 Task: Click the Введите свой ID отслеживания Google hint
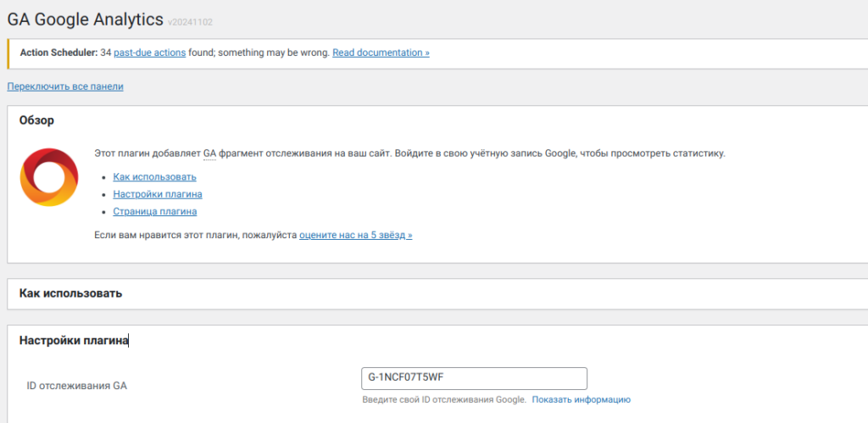(x=443, y=399)
